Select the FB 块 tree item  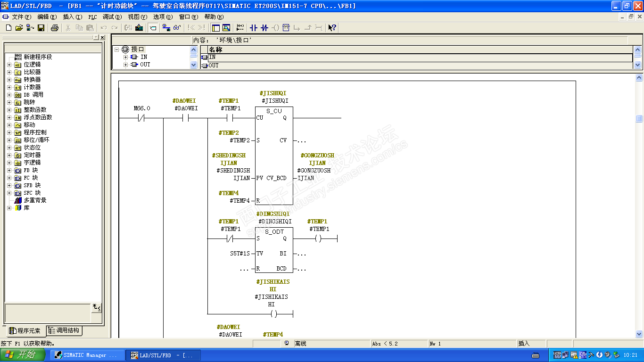31,170
